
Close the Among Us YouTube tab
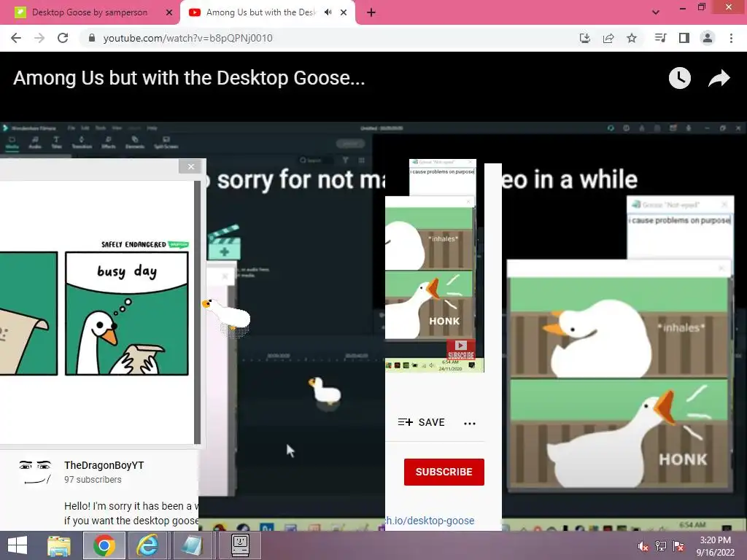(344, 12)
